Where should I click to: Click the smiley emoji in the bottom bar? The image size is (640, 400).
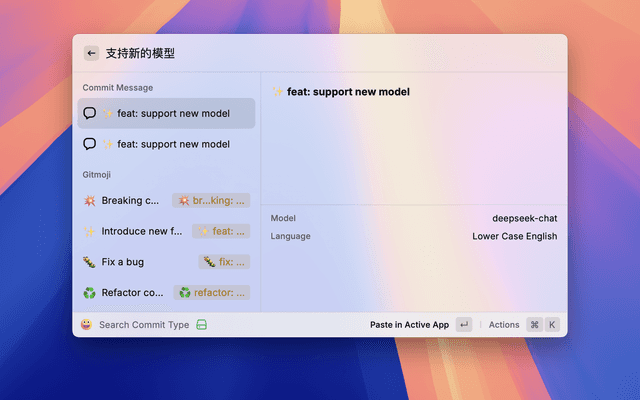point(87,325)
